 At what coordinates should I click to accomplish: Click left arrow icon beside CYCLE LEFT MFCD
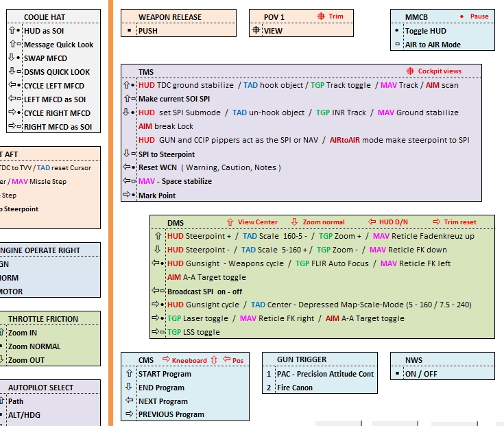pyautogui.click(x=12, y=85)
